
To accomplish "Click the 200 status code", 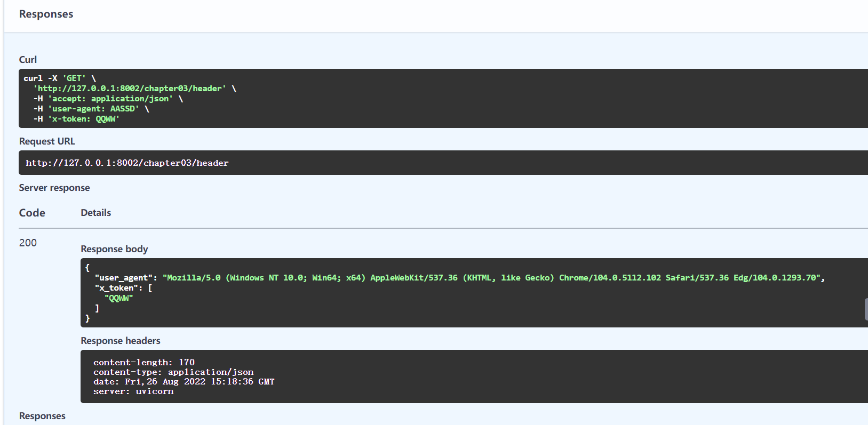I will [x=28, y=243].
